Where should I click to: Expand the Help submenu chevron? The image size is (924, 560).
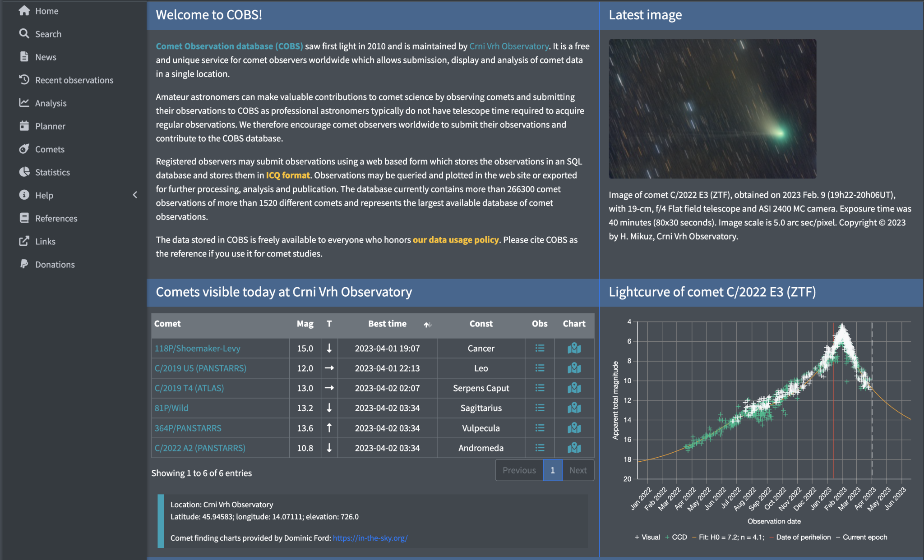click(x=135, y=195)
